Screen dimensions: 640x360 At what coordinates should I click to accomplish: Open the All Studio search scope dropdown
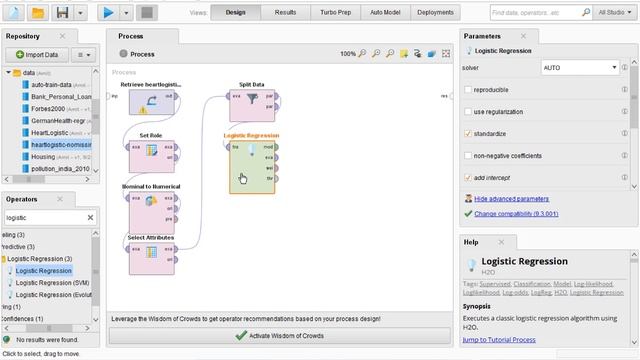[x=615, y=13]
